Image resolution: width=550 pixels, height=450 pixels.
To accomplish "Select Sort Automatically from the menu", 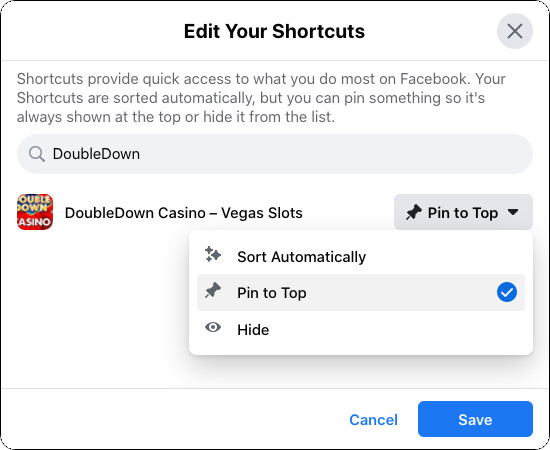I will click(361, 256).
